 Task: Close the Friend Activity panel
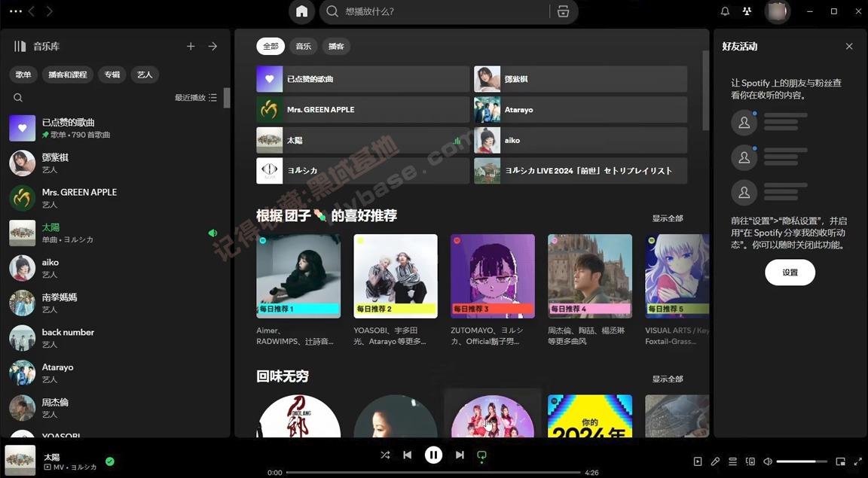[849, 46]
